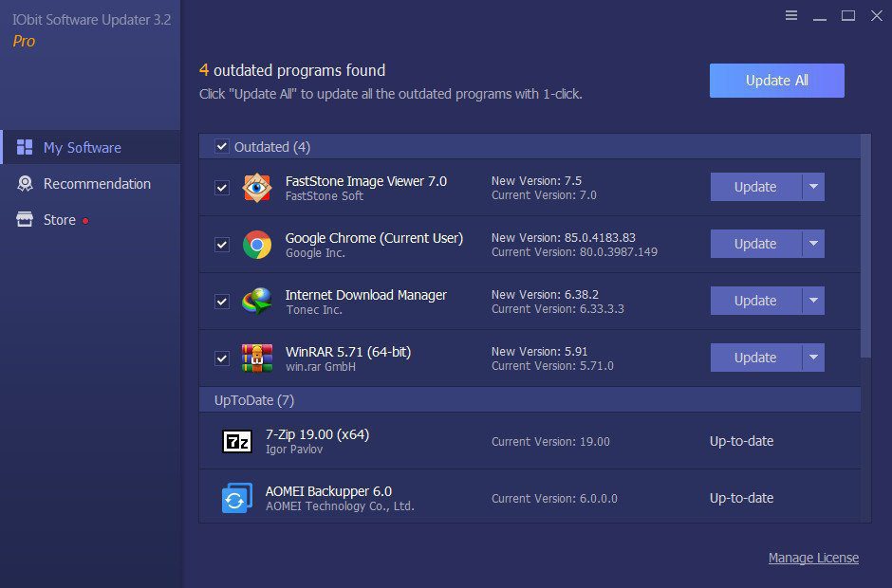Expand the update options for Internet Download Manager

815,301
